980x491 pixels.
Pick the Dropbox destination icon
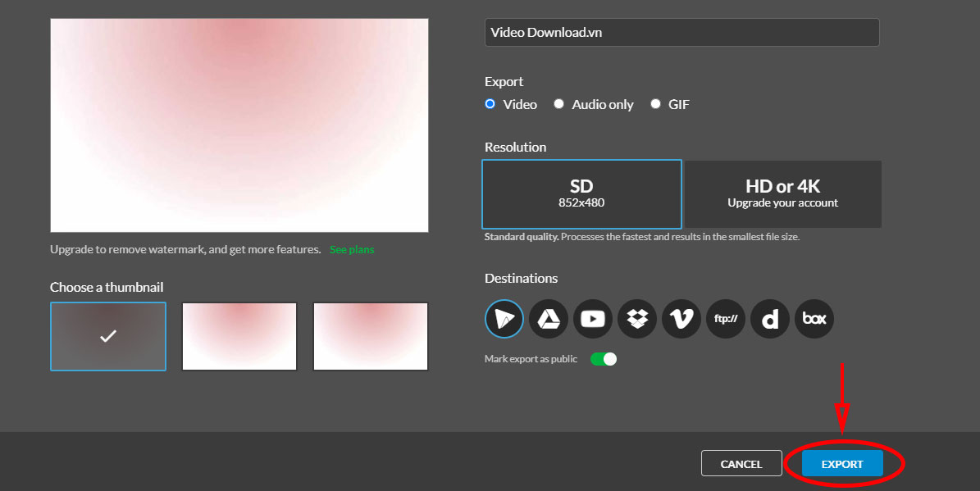637,319
